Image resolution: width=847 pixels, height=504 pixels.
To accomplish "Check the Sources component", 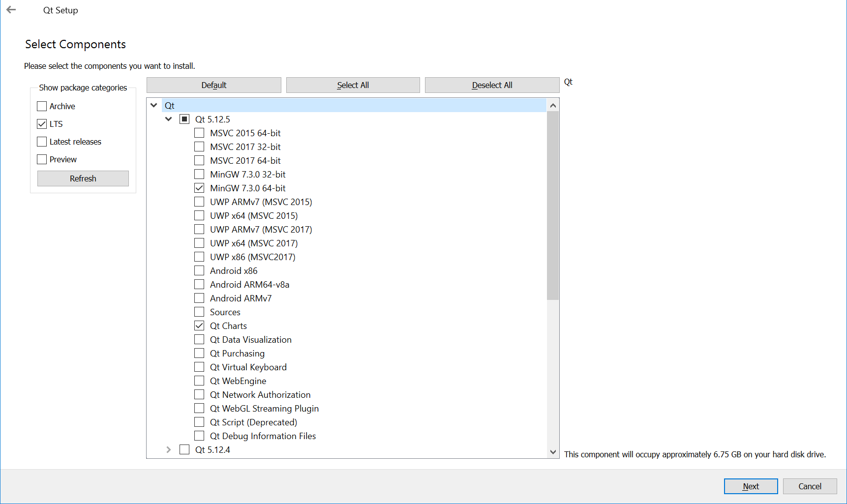I will [199, 312].
